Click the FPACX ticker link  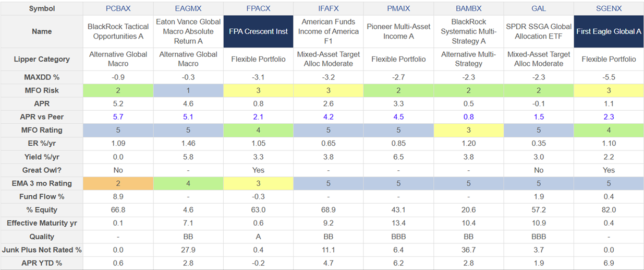[x=258, y=8]
